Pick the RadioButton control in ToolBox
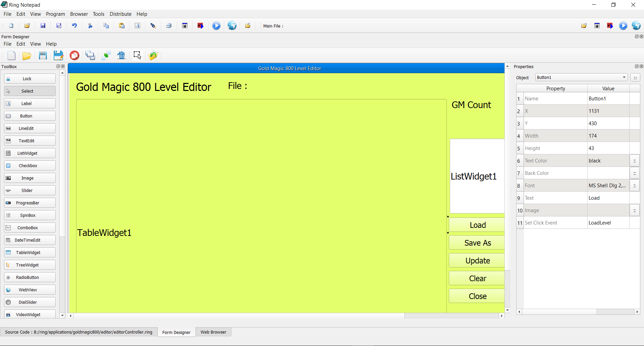The width and height of the screenshot is (644, 346). point(30,277)
